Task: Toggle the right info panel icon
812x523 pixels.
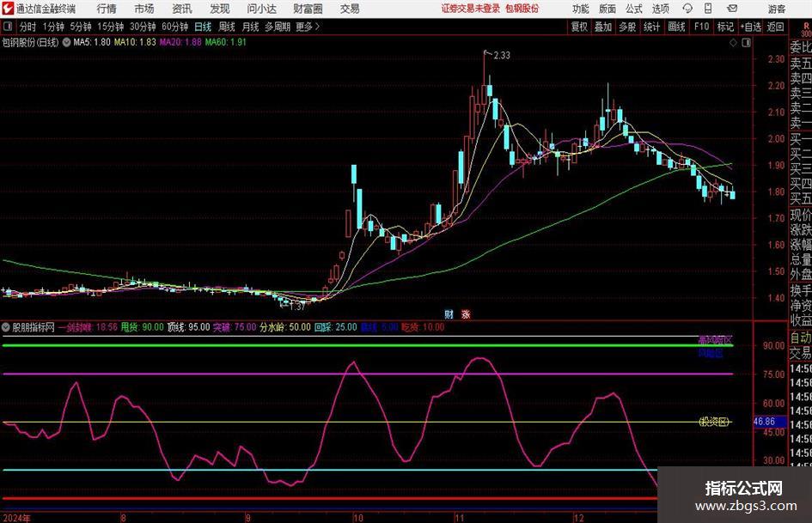Action: 746,43
